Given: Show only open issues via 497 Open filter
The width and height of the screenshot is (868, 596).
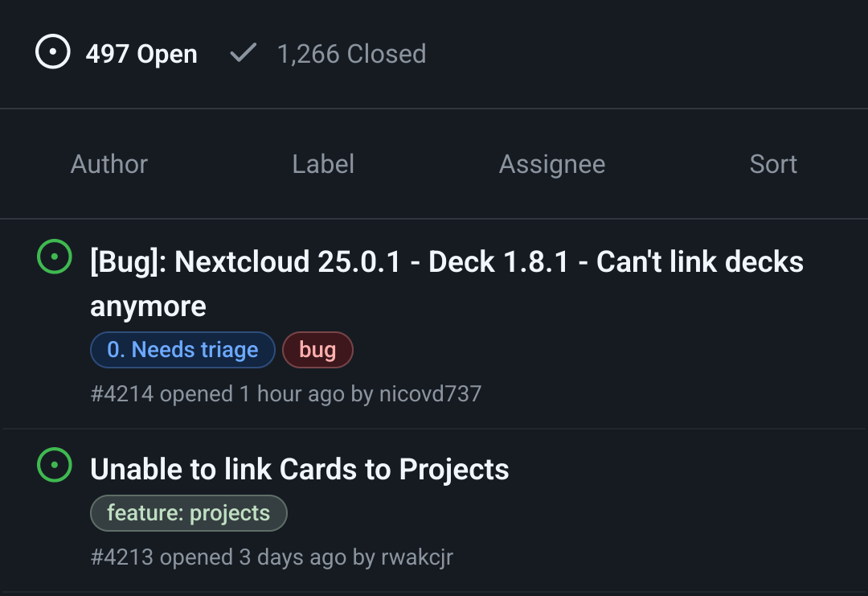Looking at the screenshot, I should click(141, 53).
